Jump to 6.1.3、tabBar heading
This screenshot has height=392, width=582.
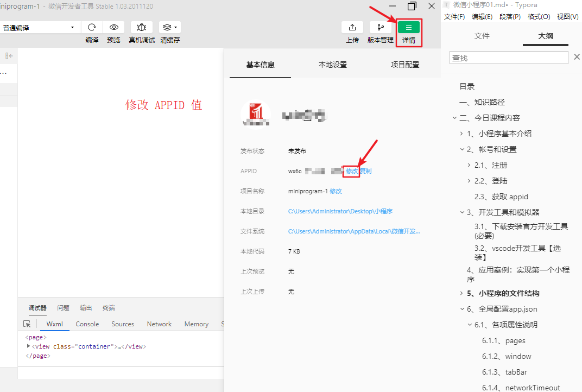[x=504, y=372]
